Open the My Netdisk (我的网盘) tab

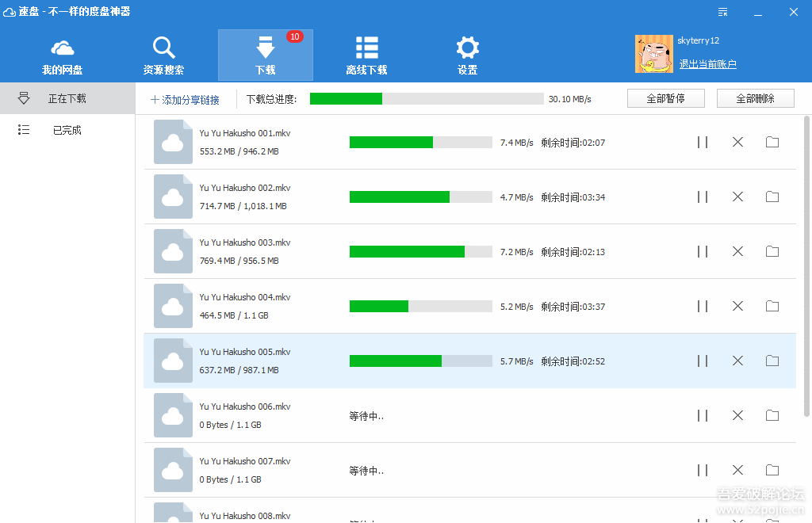click(62, 56)
